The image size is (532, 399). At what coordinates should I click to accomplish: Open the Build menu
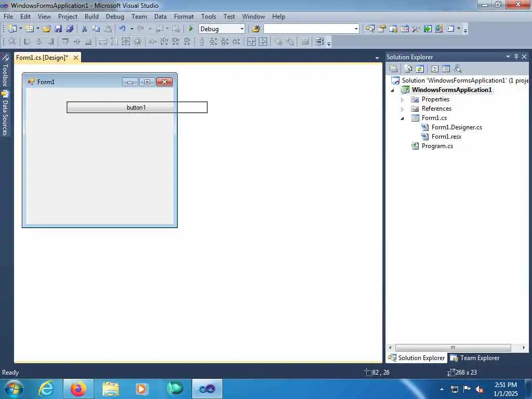(x=91, y=16)
